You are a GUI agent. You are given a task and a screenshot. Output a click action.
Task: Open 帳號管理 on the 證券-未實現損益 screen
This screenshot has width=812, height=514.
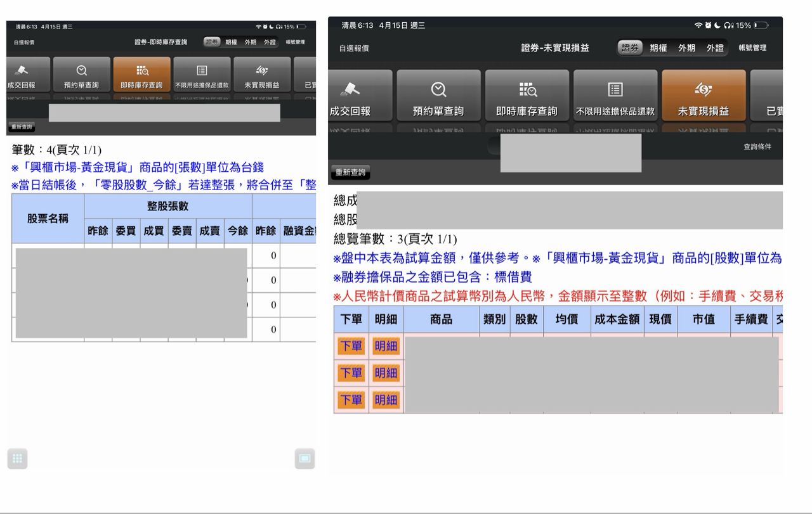(x=752, y=48)
